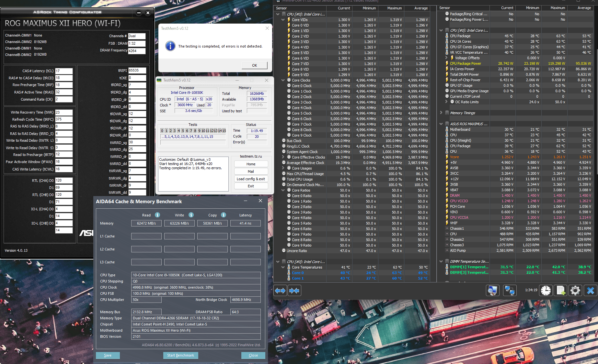The image size is (598, 364).
Task: Click fan icon beside AIO Pump
Action: tap(447, 250)
